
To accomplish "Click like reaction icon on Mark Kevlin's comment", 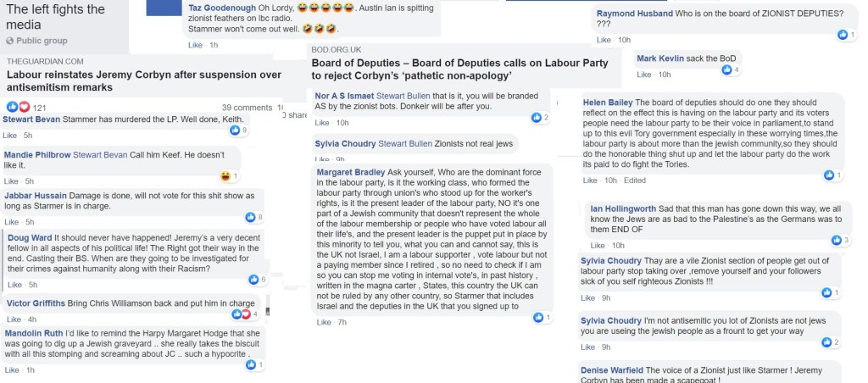I will (x=728, y=69).
